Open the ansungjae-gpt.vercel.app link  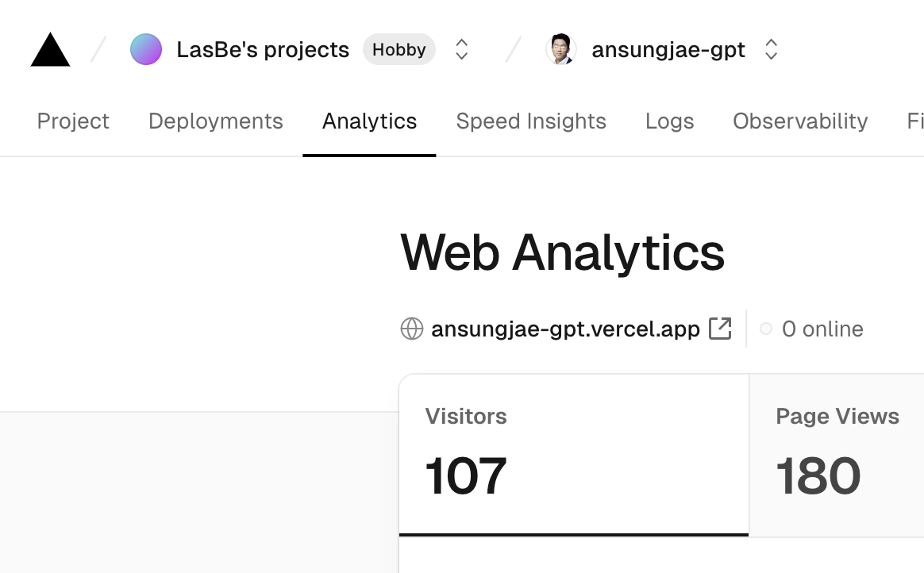point(566,329)
